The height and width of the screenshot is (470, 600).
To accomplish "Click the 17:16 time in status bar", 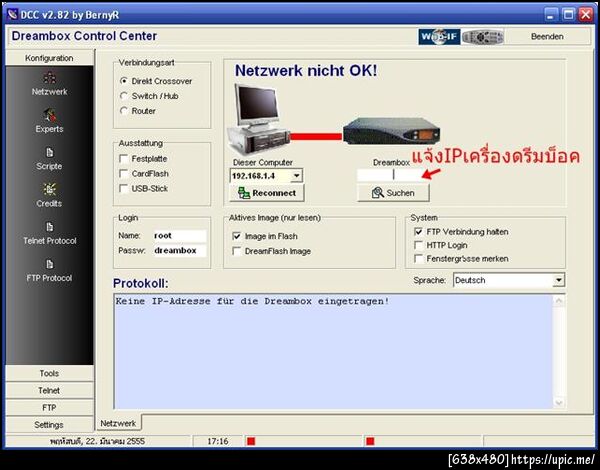I will click(218, 441).
